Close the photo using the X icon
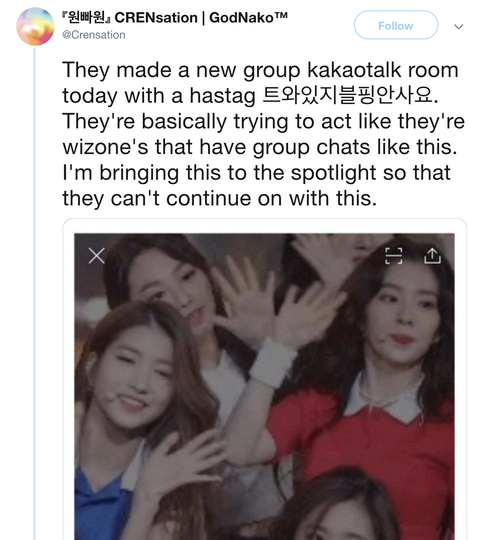 96,256
